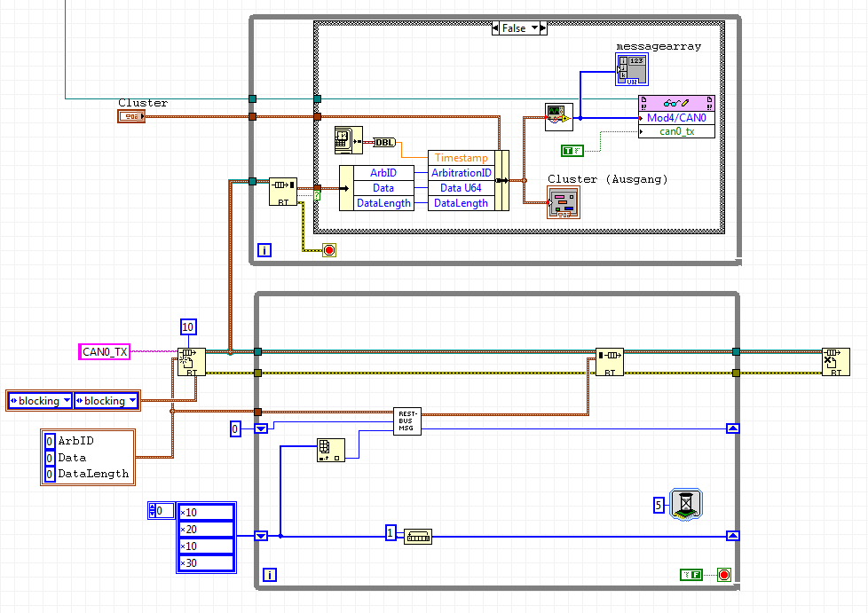Click the top shift register left terminal
Viewport: 868px width, 613px height.
[261, 428]
